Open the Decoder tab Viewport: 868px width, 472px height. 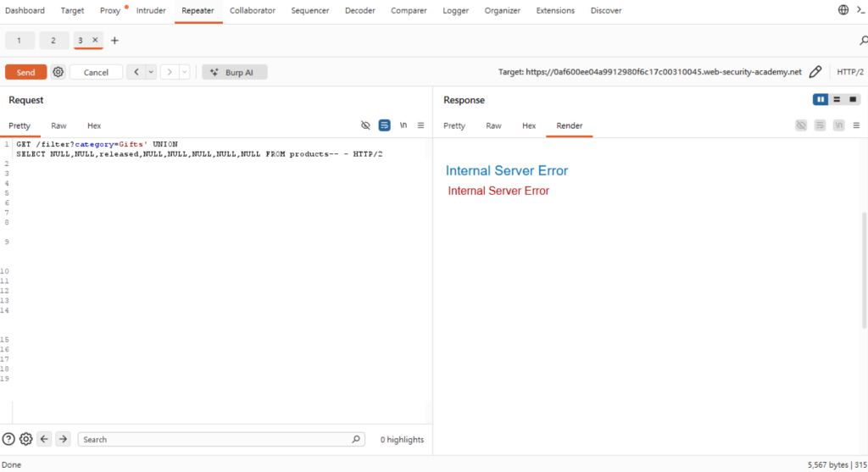pyautogui.click(x=359, y=10)
